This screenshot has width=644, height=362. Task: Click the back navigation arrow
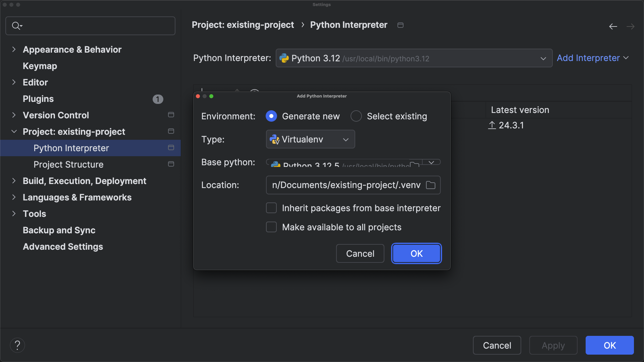click(x=613, y=26)
